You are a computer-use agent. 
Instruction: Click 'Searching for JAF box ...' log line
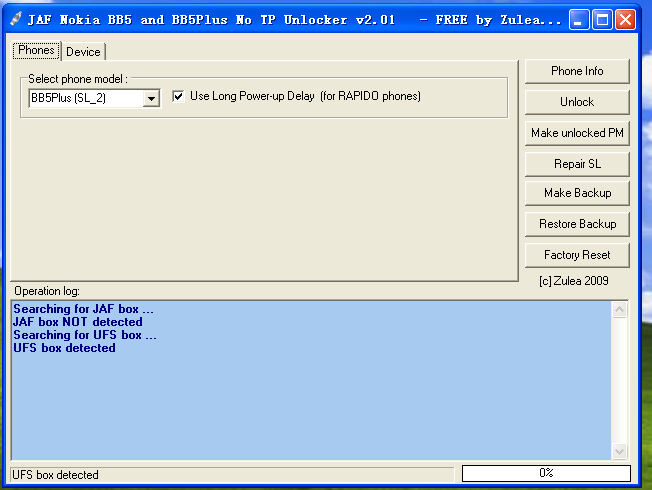(83, 309)
